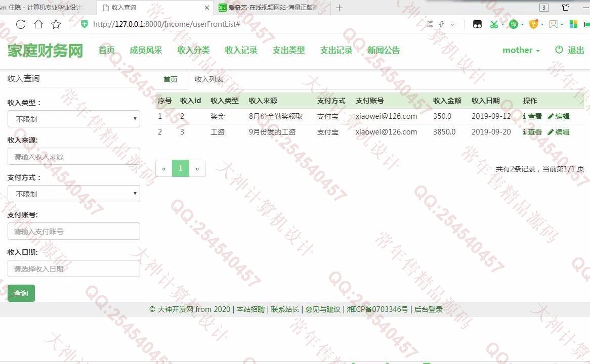
Task: Click the green scissors screenshot icon
Action: coord(494,24)
